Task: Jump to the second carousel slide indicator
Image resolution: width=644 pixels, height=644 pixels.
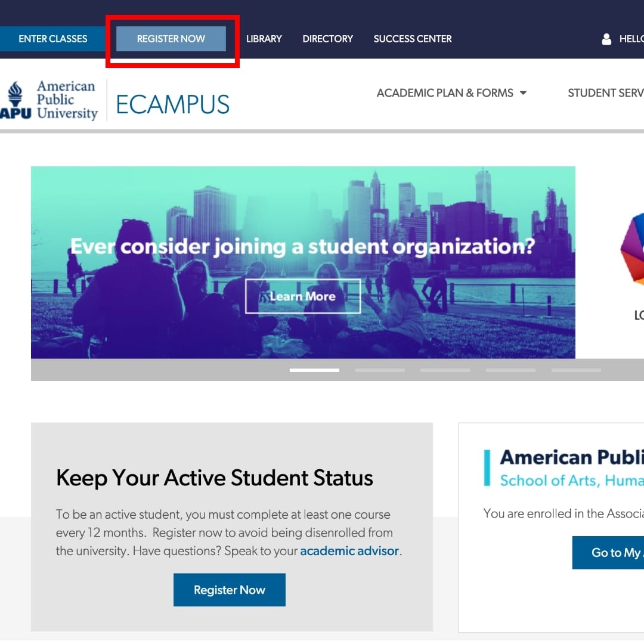Action: (380, 370)
